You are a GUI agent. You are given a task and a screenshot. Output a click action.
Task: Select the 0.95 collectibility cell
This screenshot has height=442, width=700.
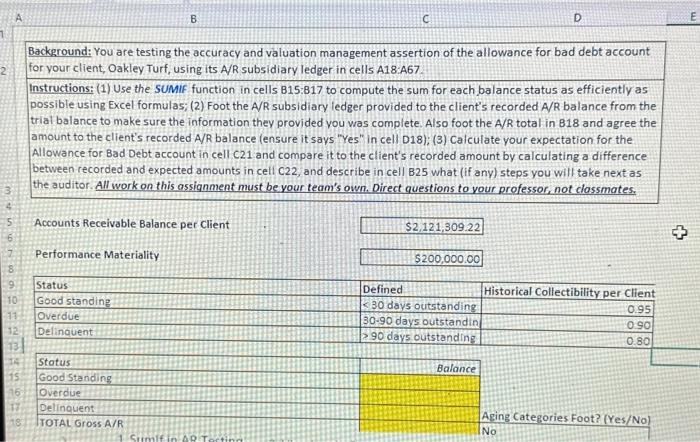click(567, 309)
